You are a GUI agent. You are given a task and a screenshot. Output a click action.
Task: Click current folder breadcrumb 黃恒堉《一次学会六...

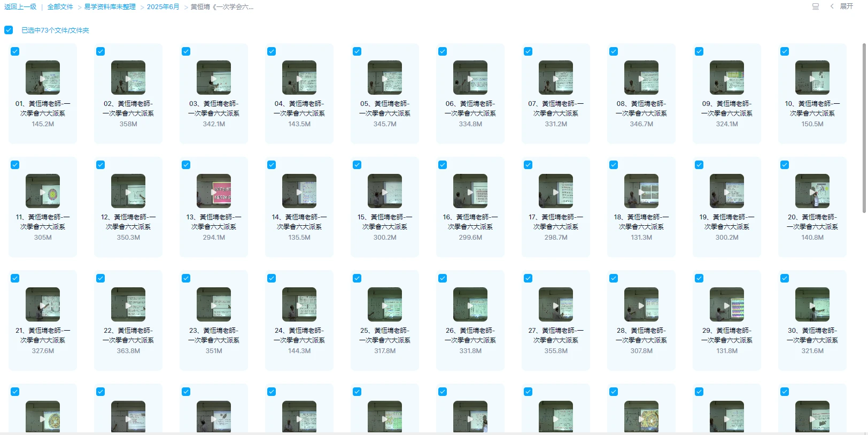pos(222,7)
